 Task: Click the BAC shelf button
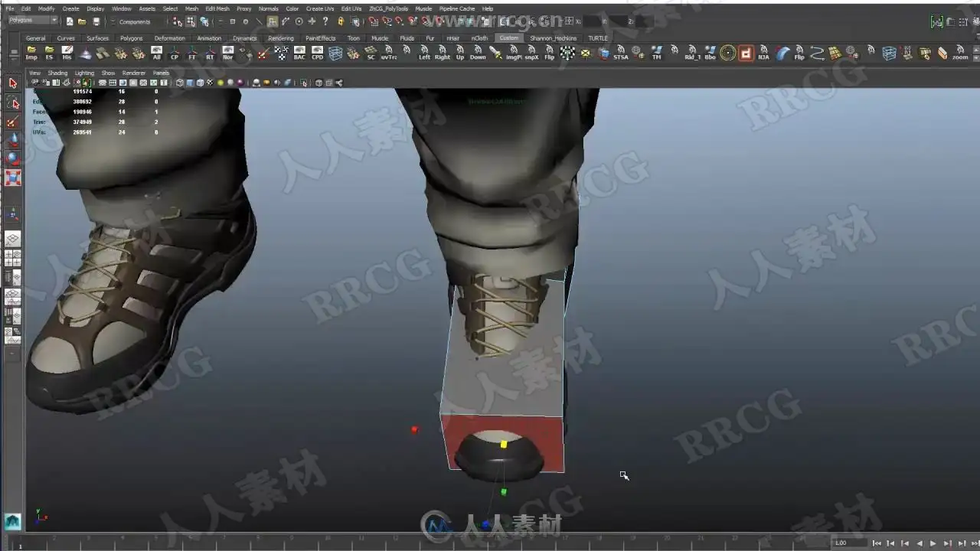point(299,53)
